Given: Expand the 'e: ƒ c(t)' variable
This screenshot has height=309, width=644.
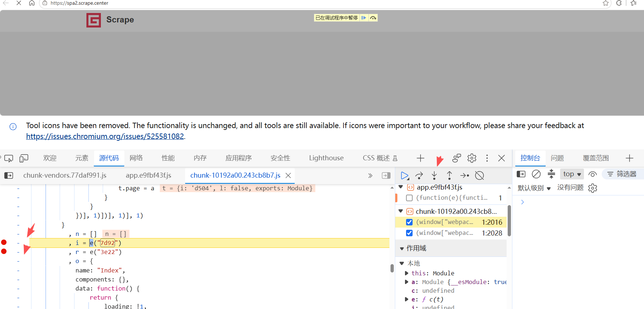Looking at the screenshot, I should (x=407, y=299).
